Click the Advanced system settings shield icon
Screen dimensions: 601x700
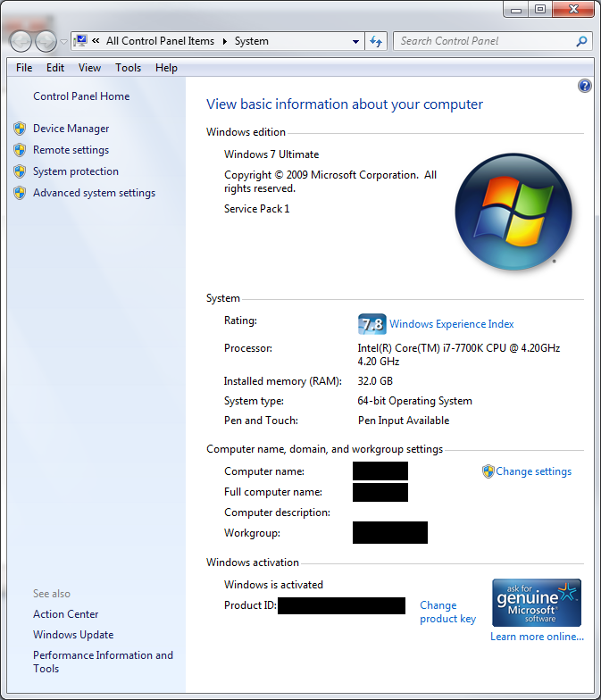[x=20, y=193]
